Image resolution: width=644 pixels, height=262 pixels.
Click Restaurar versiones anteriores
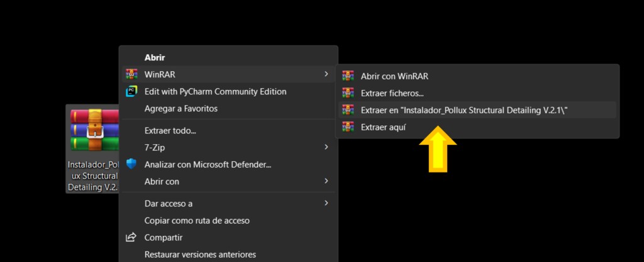(200, 254)
